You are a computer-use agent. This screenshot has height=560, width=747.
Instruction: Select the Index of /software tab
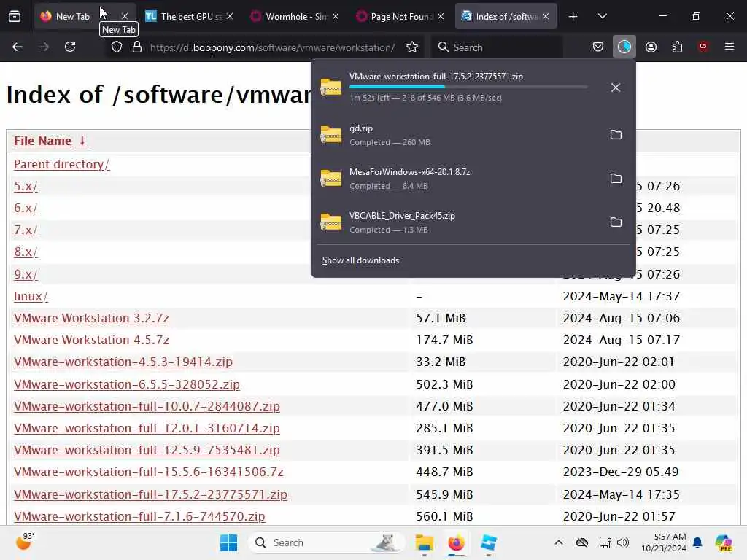(x=507, y=17)
